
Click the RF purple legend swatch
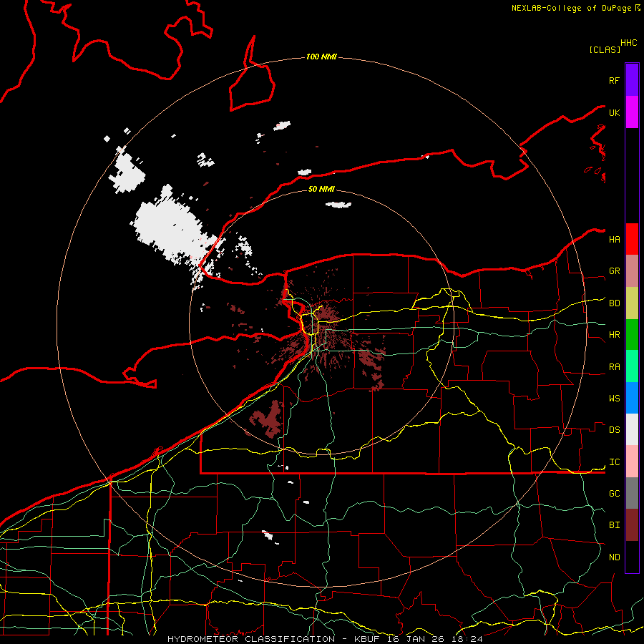pyautogui.click(x=632, y=80)
